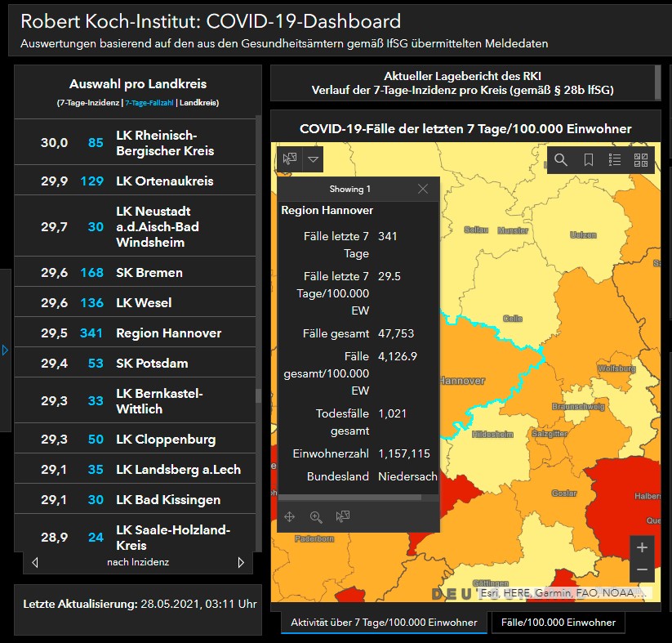Switch to Fälle/100.000 Einwohner tab

tap(558, 623)
